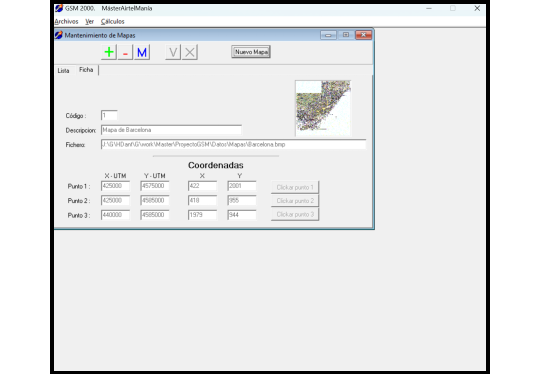Open the Archivos menu
The width and height of the screenshot is (540, 374).
tap(66, 21)
